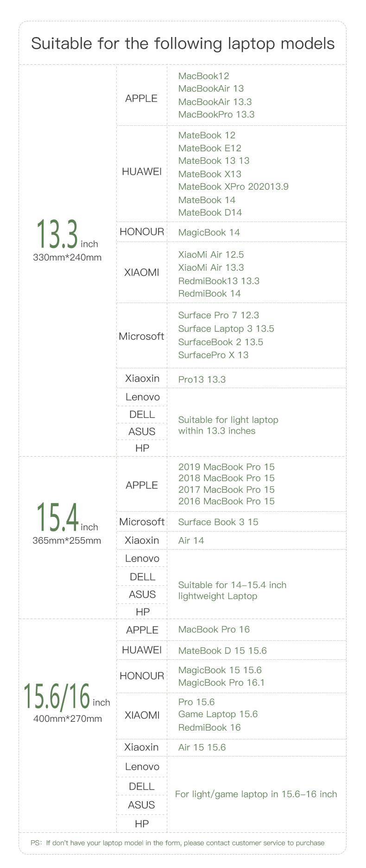Viewport: 366px width, 868px height.
Task: Click 'Suitable for light laptop within 13.3 inches'
Action: pyautogui.click(x=228, y=425)
